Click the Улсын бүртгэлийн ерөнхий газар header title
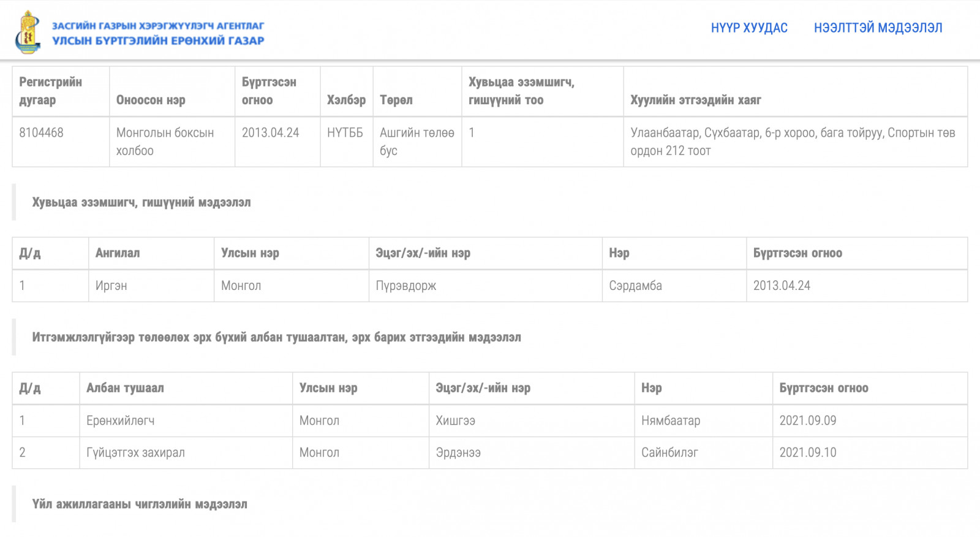Image resolution: width=980 pixels, height=537 pixels. (158, 40)
